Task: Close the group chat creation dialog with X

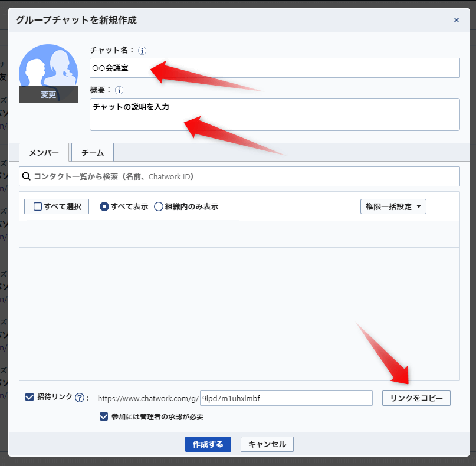Action: click(456, 20)
